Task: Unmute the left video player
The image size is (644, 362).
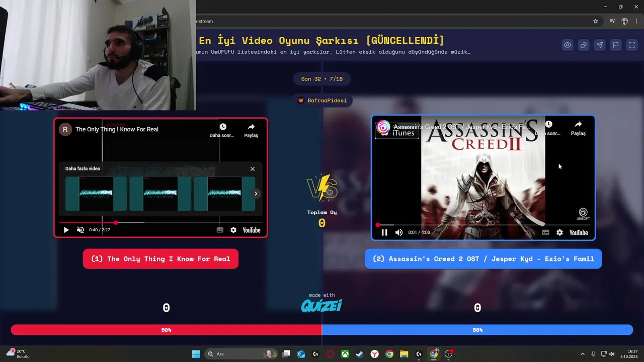Action: click(x=80, y=230)
